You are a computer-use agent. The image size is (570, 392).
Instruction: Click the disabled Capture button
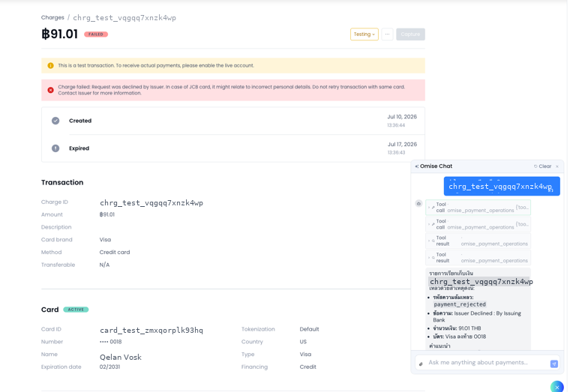coord(410,34)
